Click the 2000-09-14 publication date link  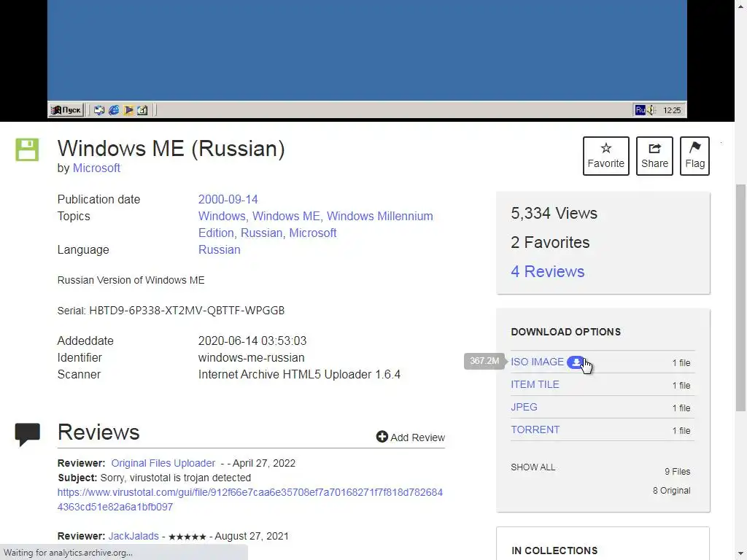point(228,199)
